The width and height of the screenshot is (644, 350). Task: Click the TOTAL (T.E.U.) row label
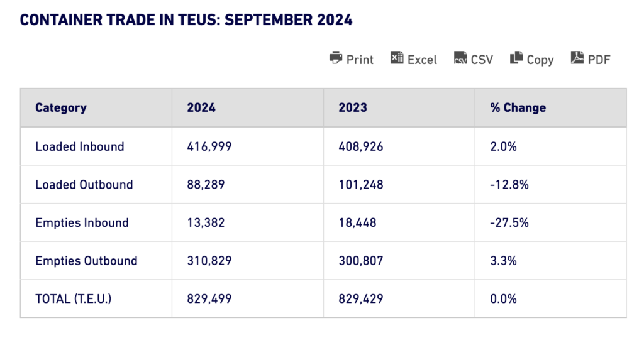[74, 299]
